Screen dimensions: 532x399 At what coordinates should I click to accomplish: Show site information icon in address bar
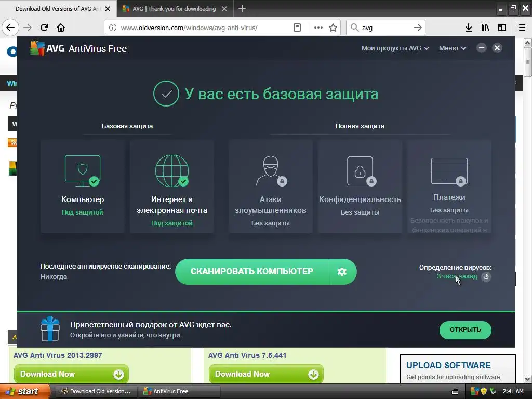pos(113,28)
